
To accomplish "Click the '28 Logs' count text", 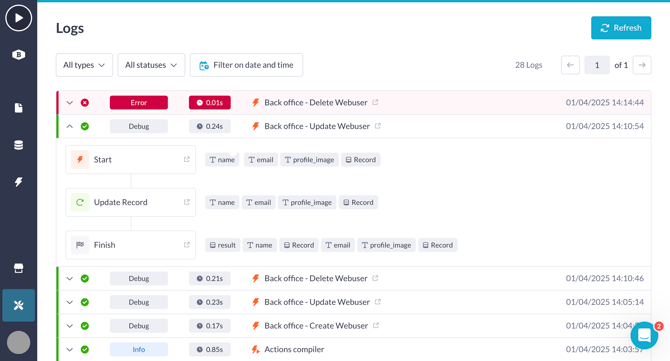I will pos(529,65).
